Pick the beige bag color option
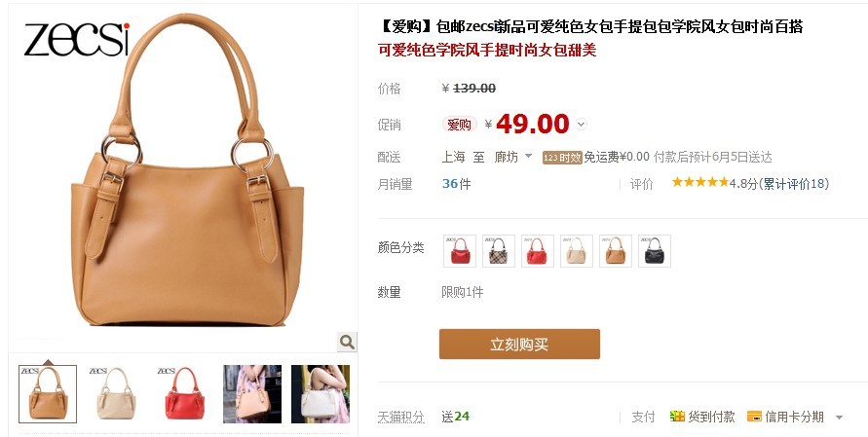This screenshot has width=868, height=437. point(577,251)
